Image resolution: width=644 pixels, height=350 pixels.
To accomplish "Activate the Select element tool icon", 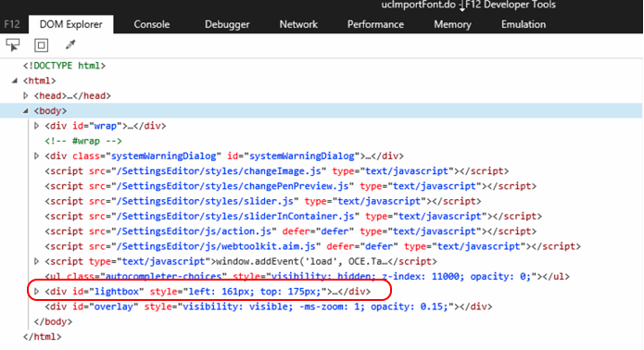I will click(x=13, y=45).
